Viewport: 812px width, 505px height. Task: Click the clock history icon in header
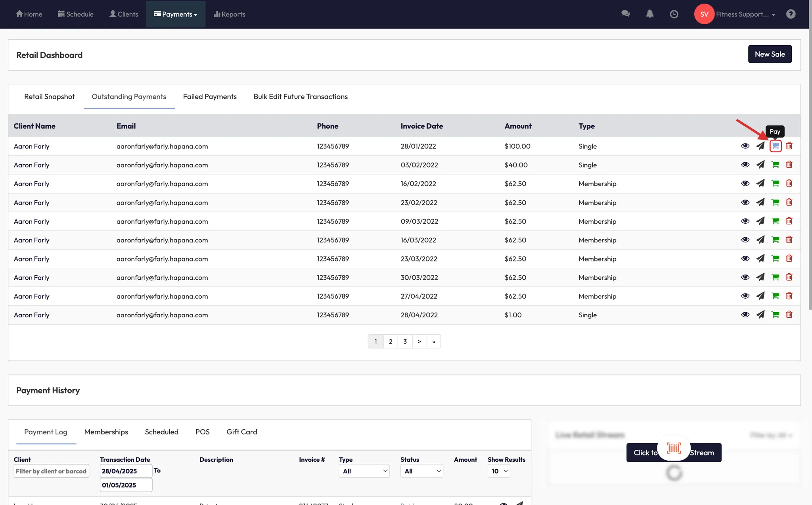tap(674, 14)
